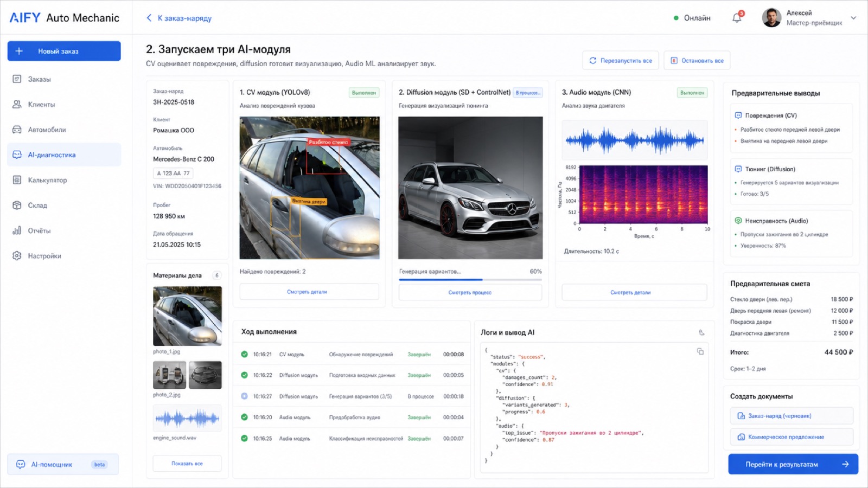Click Итого amount 44 500 ₽
The image size is (868, 488).
pyautogui.click(x=839, y=352)
